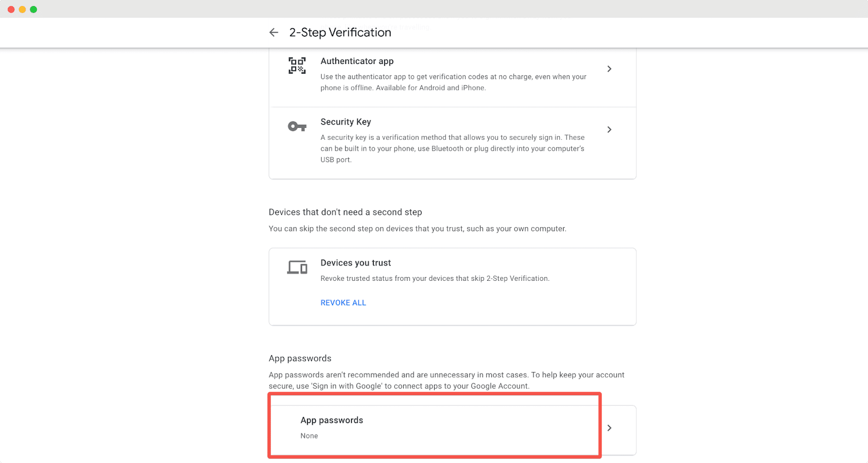Screen dimensions: 868x463
Task: Click the Security Key key icon
Action: [x=297, y=126]
